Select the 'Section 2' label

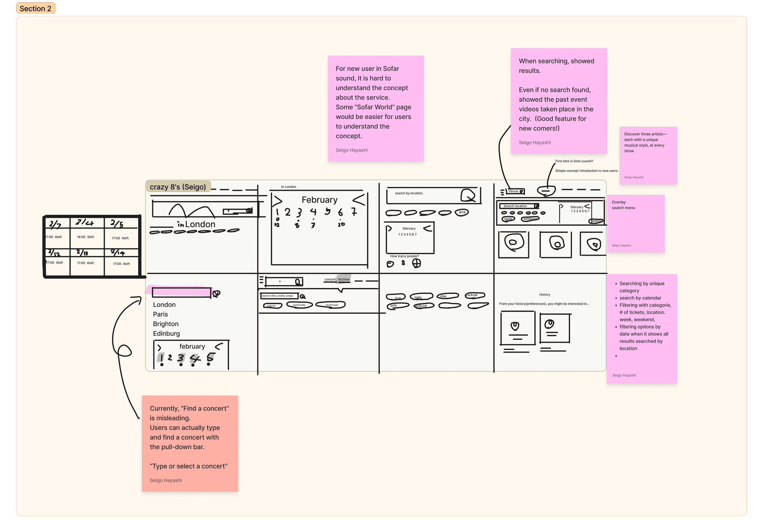pyautogui.click(x=35, y=8)
